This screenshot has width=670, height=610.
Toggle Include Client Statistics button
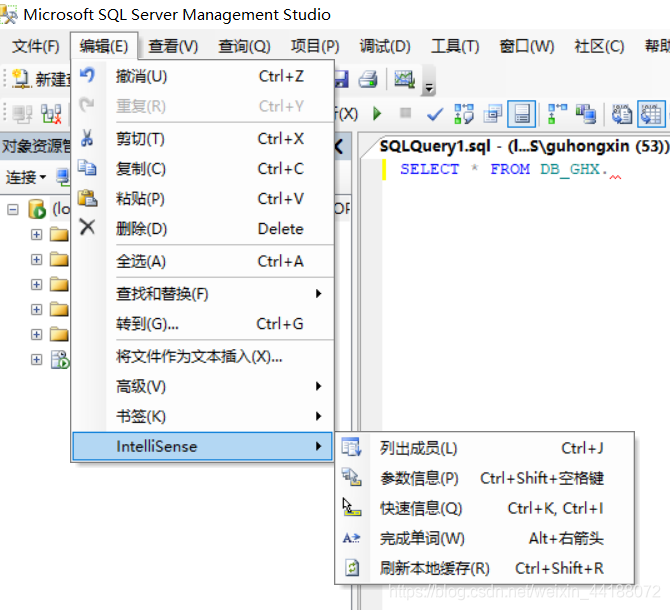(x=585, y=114)
